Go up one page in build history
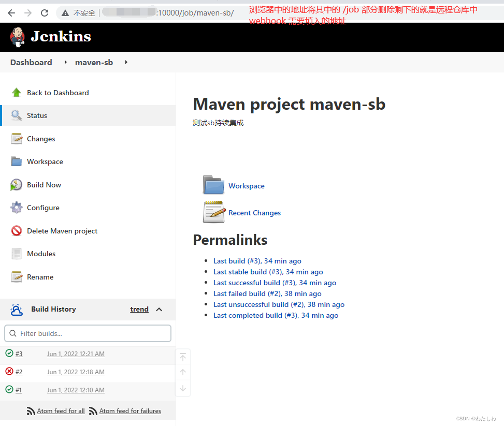The width and height of the screenshot is (504, 426). tap(183, 372)
